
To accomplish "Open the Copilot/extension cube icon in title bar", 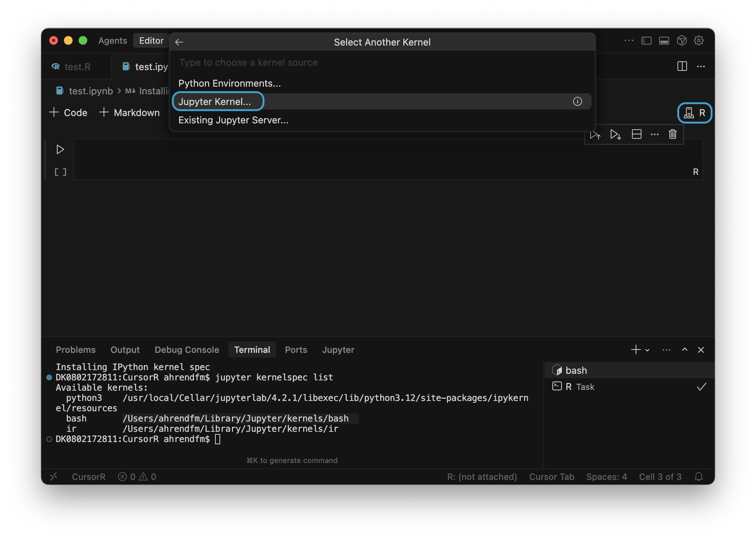I will [682, 40].
